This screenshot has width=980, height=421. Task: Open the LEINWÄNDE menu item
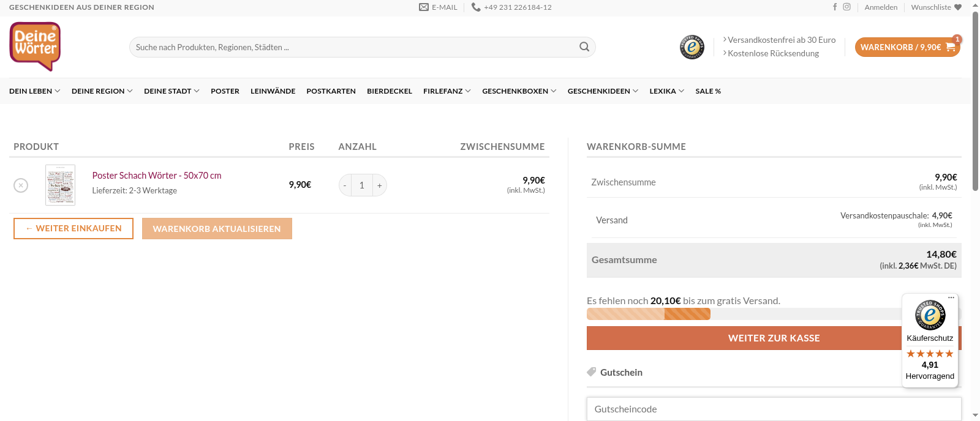pos(273,91)
